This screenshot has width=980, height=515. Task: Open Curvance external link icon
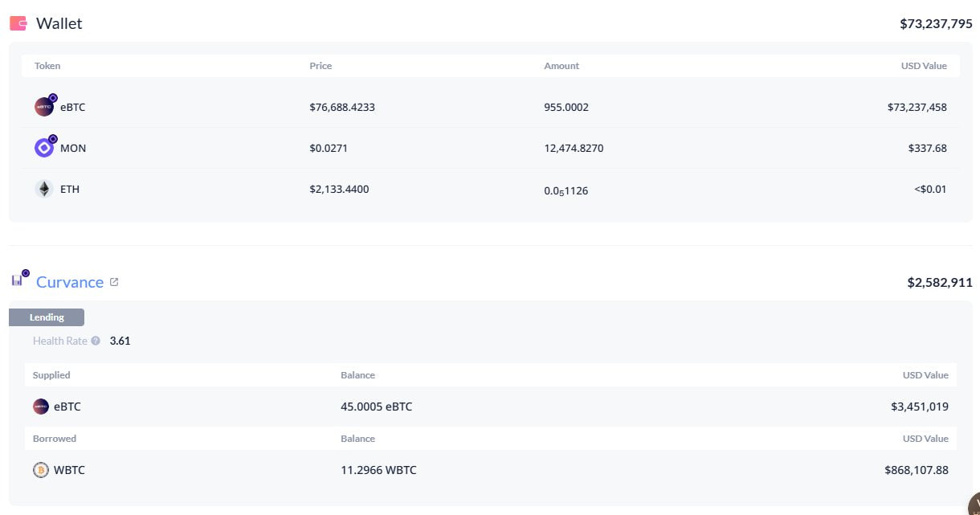(x=114, y=282)
